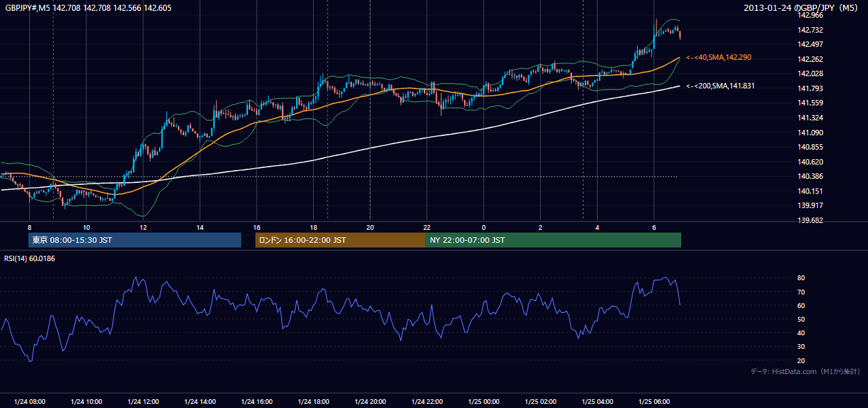Click the 1/24 12:00 date label
The image size is (868, 408).
point(143,402)
